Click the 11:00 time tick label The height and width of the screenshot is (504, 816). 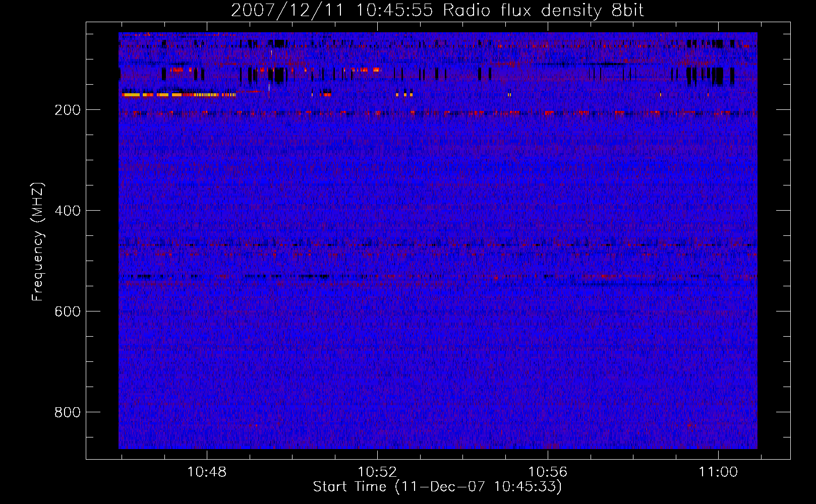[718, 472]
